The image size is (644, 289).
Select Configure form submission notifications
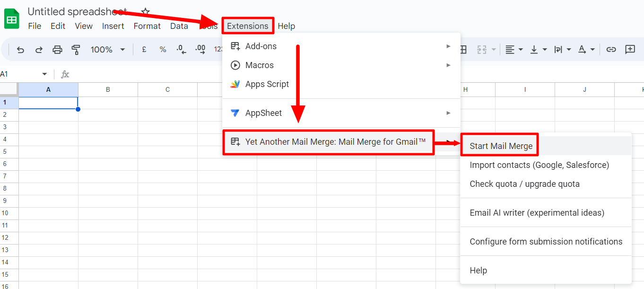pos(546,242)
